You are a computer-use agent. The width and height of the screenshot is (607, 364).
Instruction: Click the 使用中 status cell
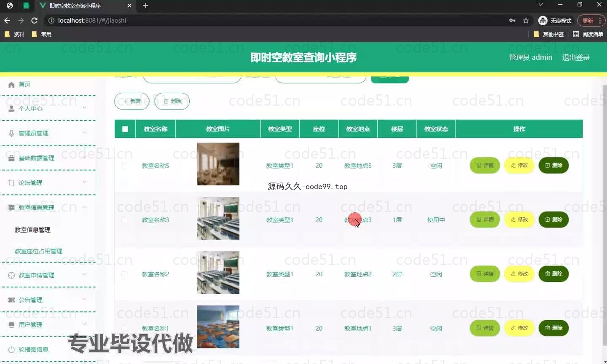[x=436, y=220]
